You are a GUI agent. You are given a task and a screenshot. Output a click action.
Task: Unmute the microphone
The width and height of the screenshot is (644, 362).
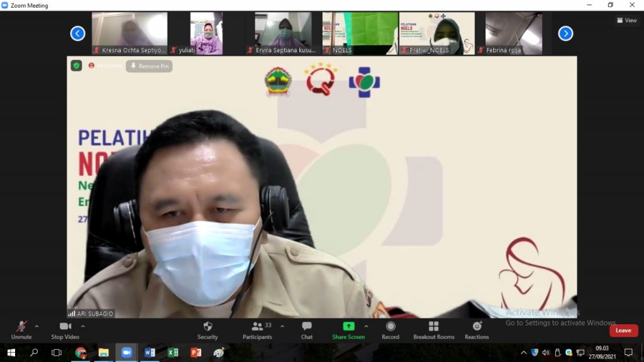(21, 331)
